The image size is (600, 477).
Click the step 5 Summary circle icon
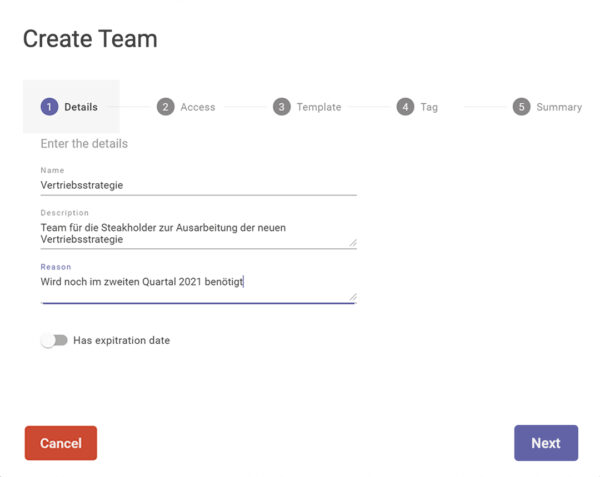pyautogui.click(x=522, y=107)
